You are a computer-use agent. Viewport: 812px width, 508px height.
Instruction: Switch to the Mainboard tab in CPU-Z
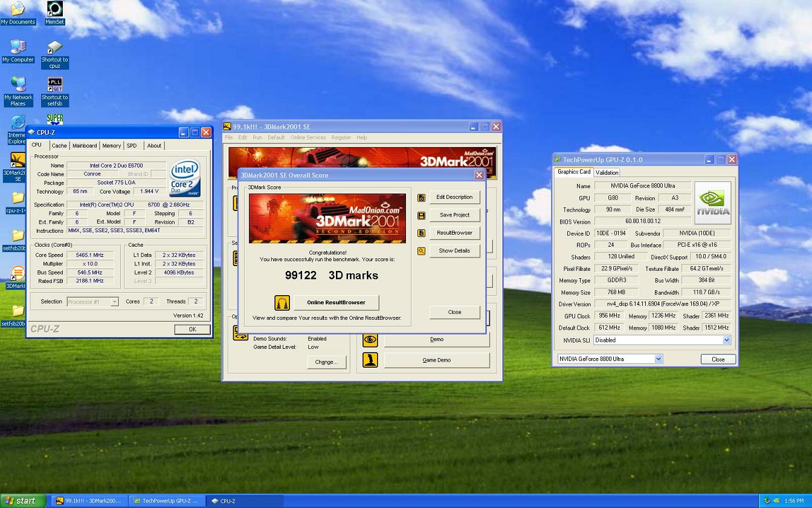tap(85, 146)
